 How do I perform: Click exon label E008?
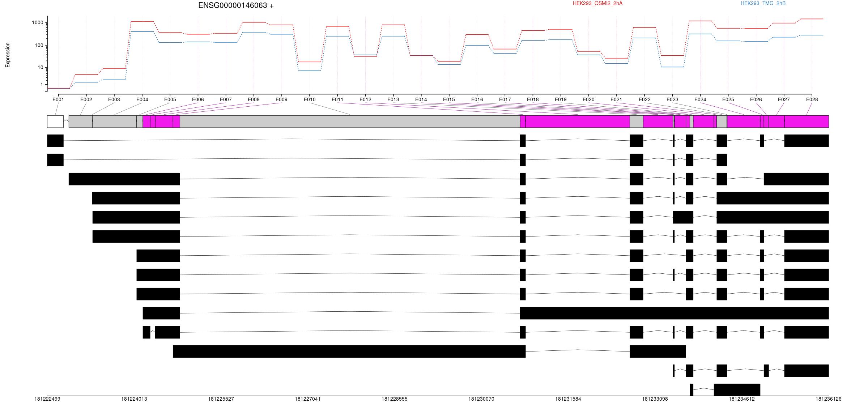254,99
